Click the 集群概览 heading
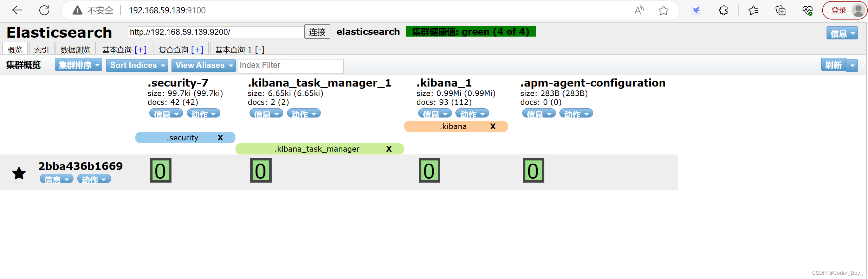The width and height of the screenshot is (868, 279). pyautogui.click(x=23, y=65)
